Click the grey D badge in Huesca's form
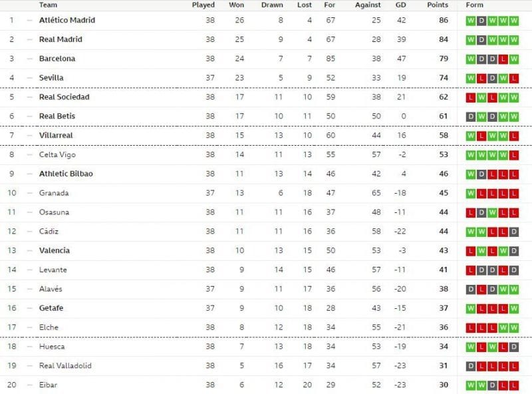This screenshot has width=532, height=394. [514, 347]
